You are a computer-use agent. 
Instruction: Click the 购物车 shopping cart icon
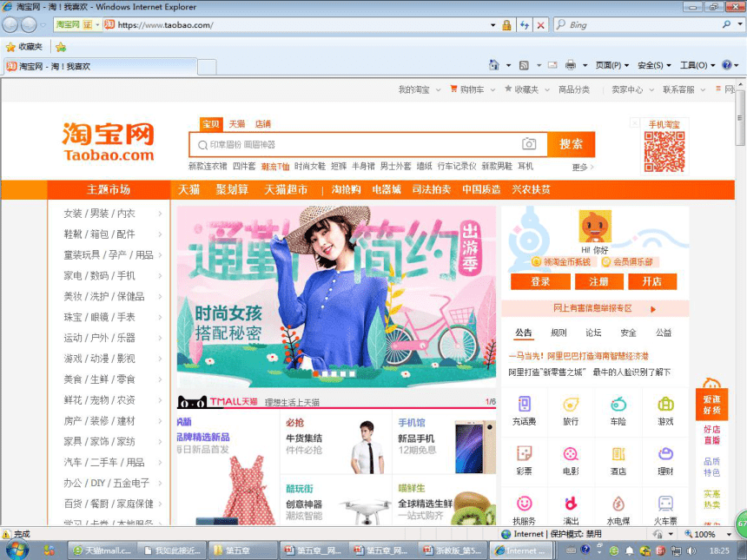pos(453,89)
